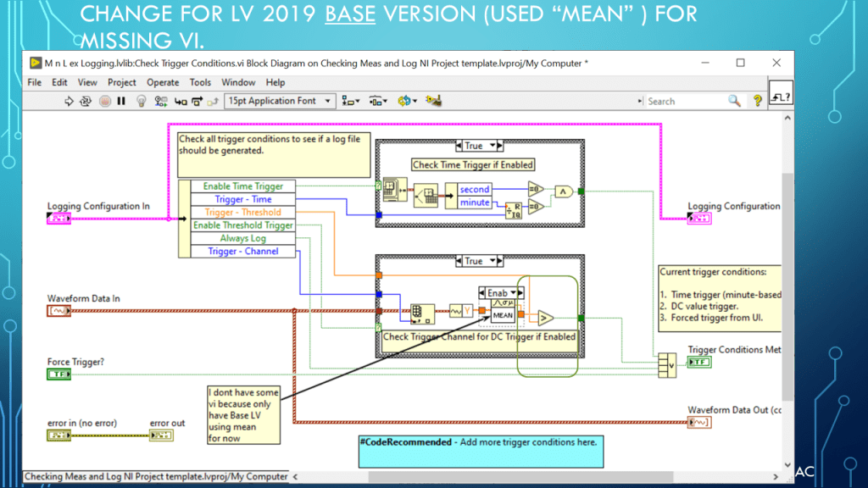Open the Operate menu

[163, 82]
